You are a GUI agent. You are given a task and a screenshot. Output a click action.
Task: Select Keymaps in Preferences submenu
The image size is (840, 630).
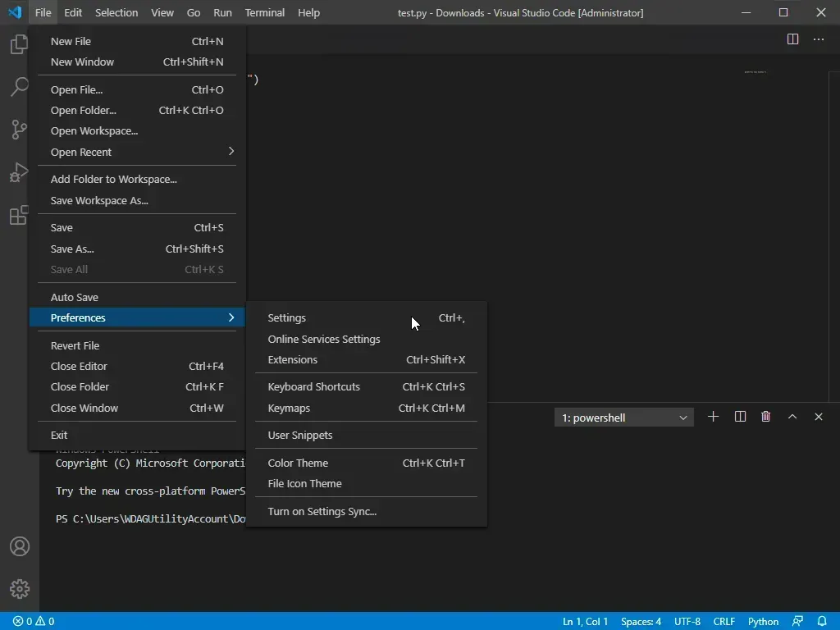tap(367, 408)
